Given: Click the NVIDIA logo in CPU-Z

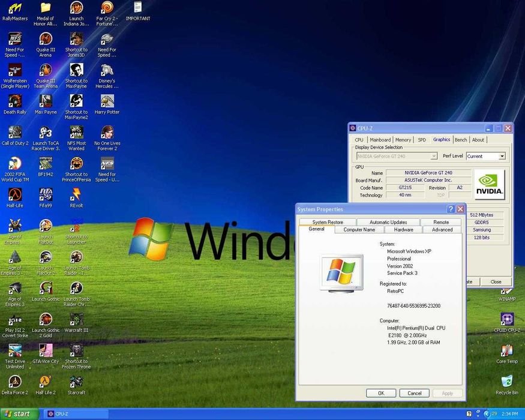Looking at the screenshot, I should (x=490, y=184).
